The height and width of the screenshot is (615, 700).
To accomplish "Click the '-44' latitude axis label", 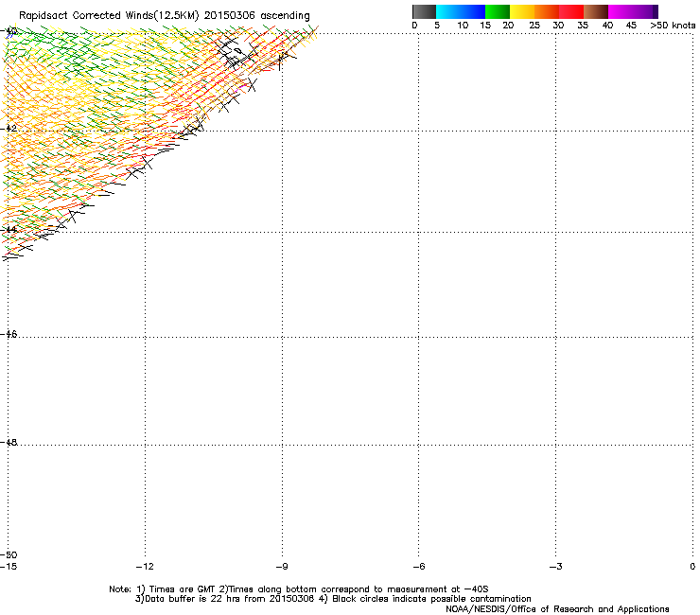I will [9, 230].
